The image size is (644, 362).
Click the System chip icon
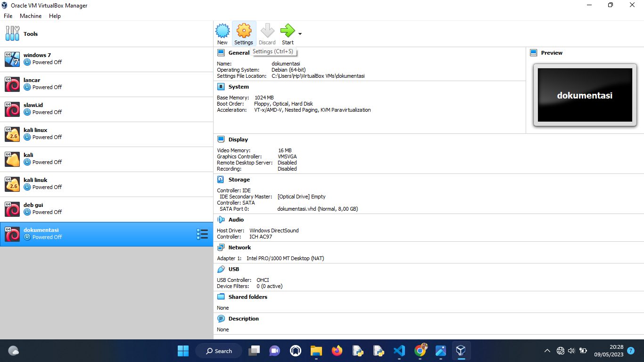click(x=221, y=87)
